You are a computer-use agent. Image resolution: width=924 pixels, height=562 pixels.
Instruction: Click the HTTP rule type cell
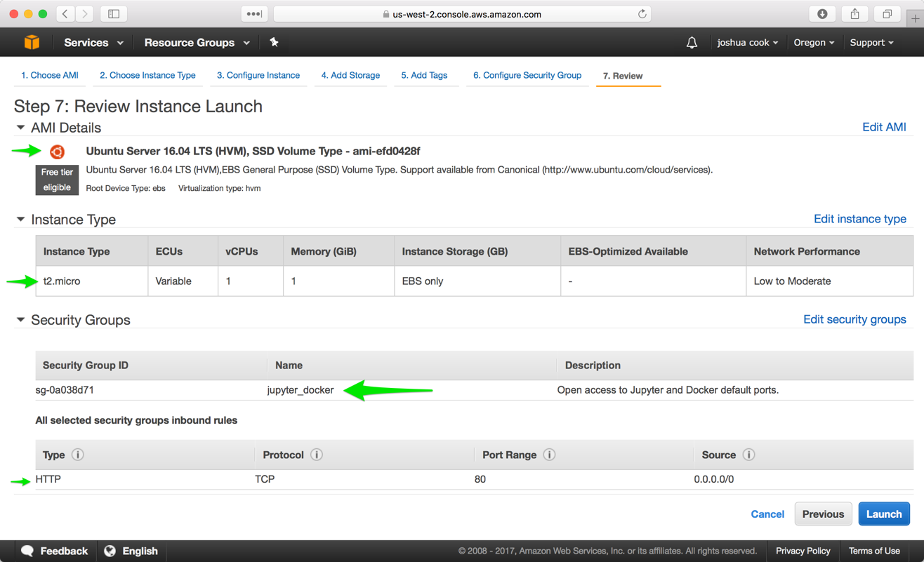48,479
